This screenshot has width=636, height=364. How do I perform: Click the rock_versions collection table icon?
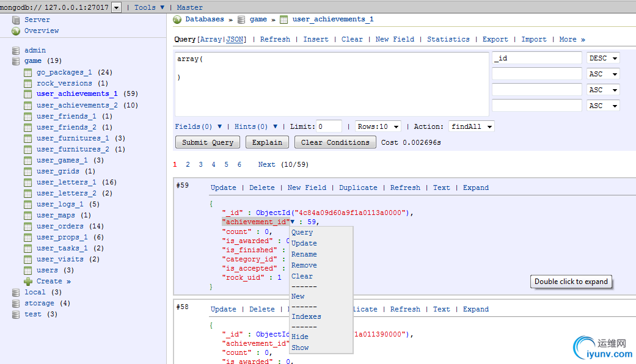click(x=27, y=84)
